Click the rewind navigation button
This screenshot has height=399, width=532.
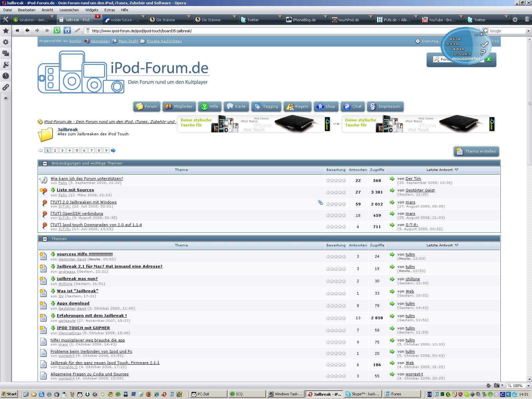[x=17, y=31]
